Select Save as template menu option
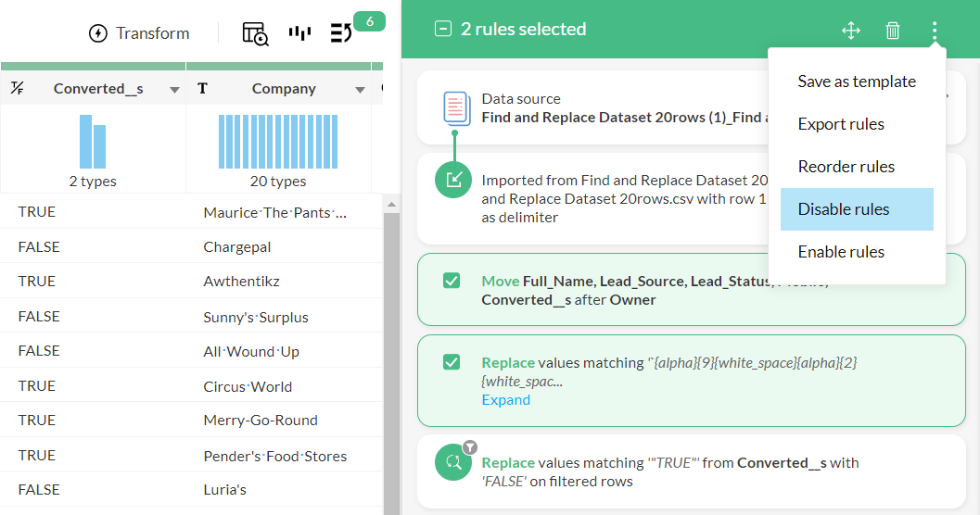980x515 pixels. click(x=856, y=82)
